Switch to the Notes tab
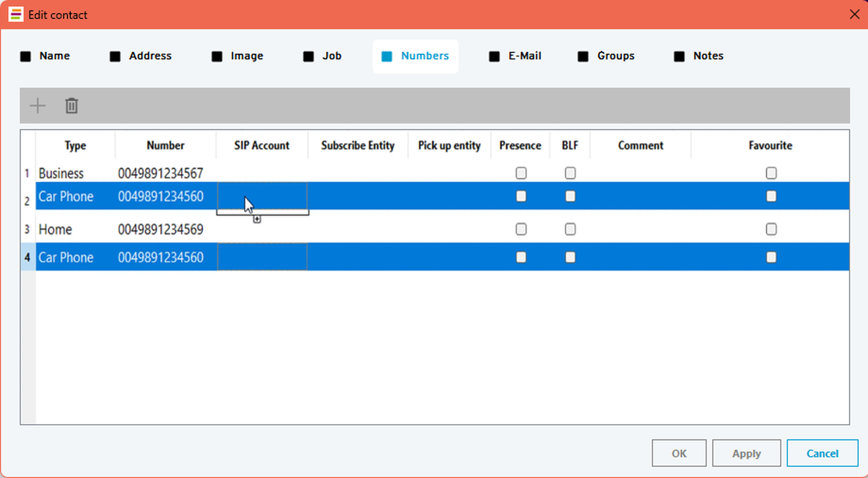The image size is (868, 478). click(698, 56)
